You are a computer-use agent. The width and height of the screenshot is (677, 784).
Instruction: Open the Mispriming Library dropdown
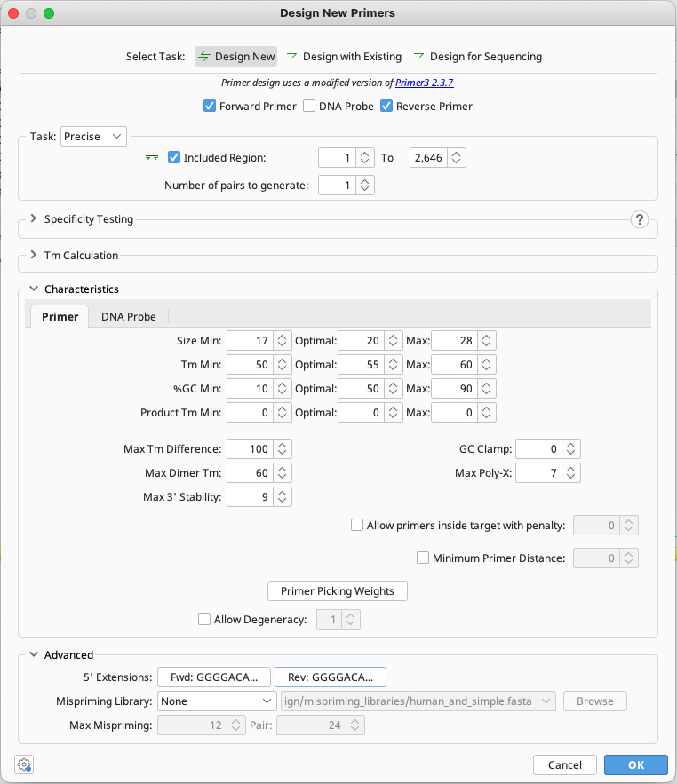pos(216,701)
